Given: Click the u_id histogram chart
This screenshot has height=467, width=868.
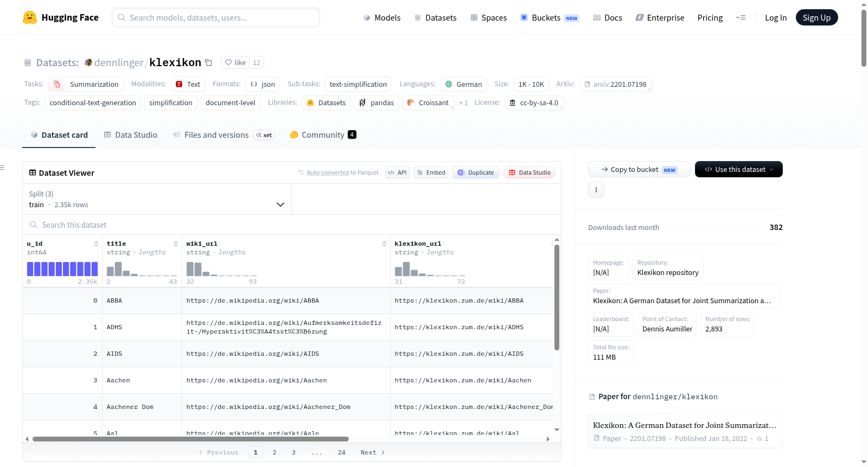Looking at the screenshot, I should 62,269.
